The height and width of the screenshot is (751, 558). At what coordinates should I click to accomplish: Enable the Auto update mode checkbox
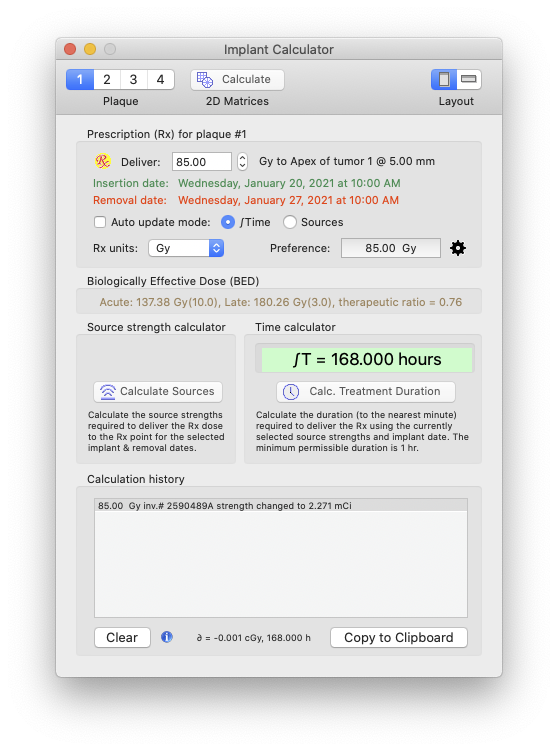pos(100,222)
